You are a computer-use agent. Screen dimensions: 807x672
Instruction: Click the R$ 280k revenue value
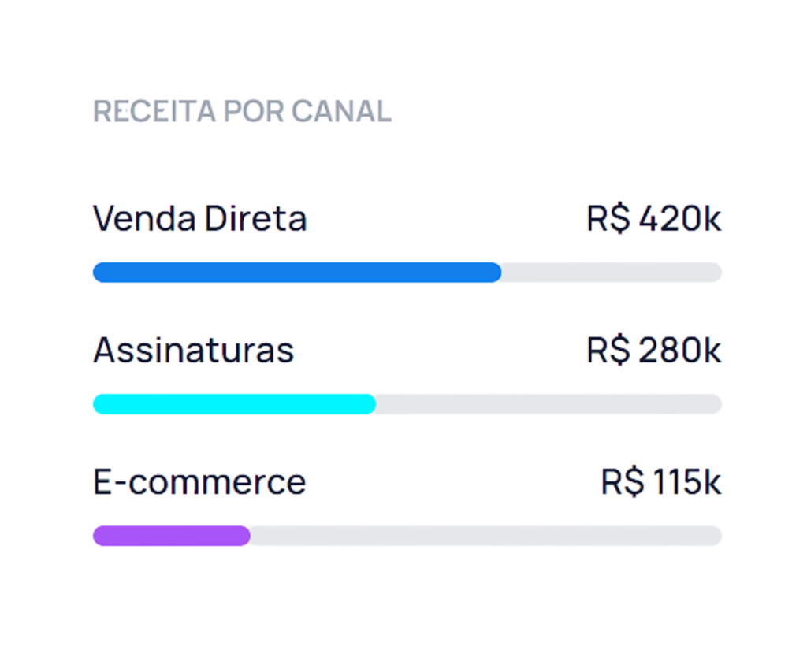click(x=653, y=351)
